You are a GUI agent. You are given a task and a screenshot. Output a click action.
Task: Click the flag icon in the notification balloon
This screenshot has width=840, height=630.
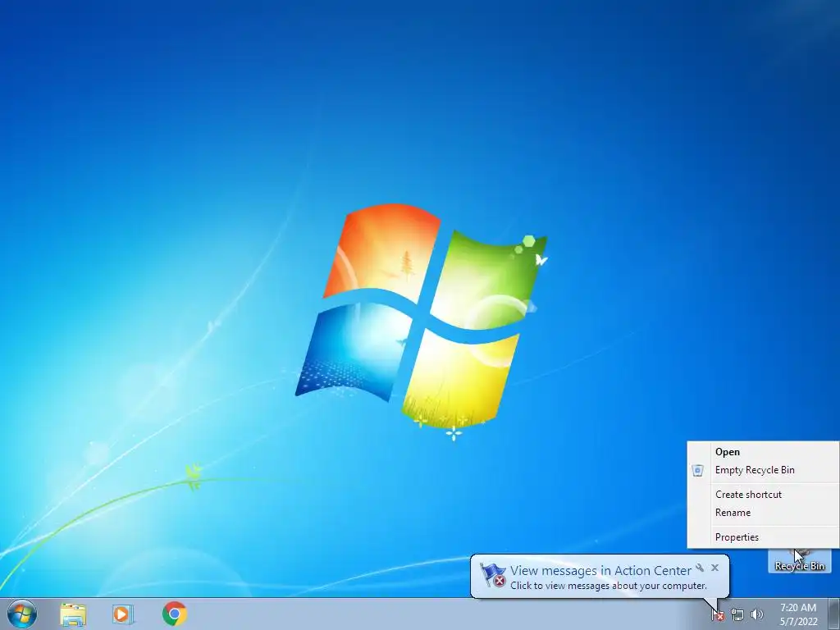pos(492,576)
